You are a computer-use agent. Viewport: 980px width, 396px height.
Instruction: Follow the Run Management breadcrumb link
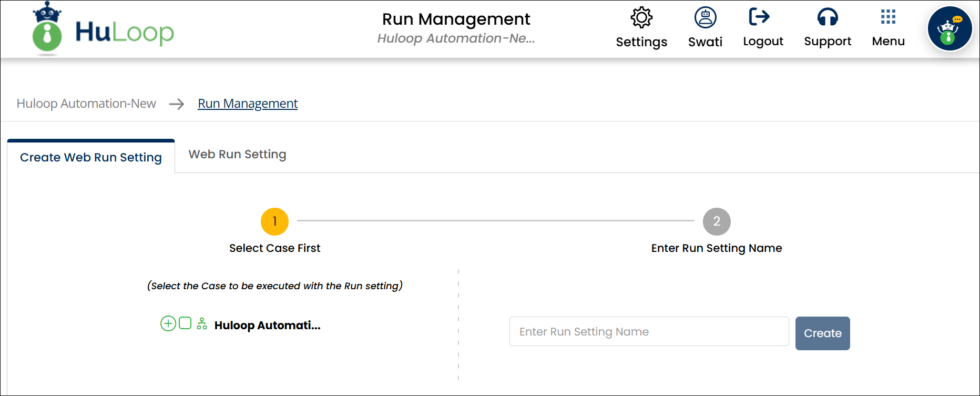(x=248, y=104)
